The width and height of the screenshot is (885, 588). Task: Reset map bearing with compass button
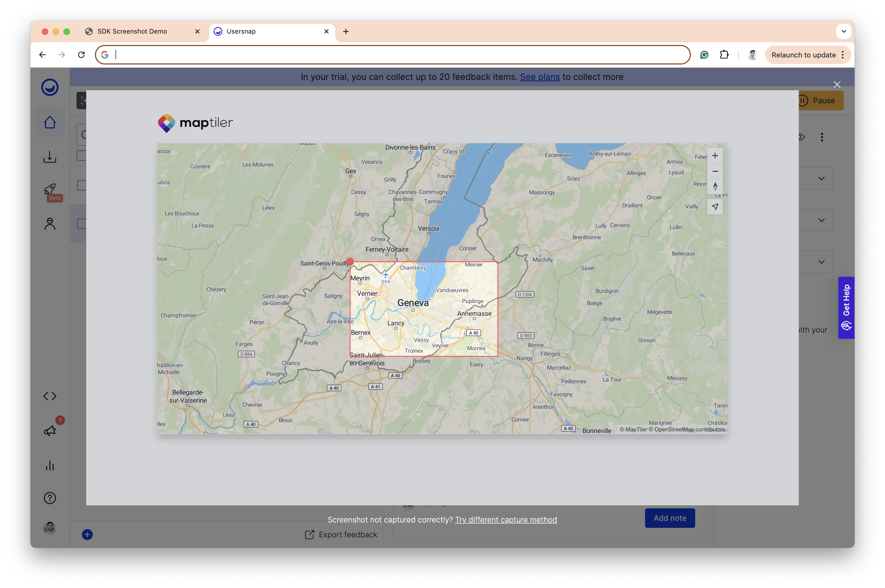(715, 187)
